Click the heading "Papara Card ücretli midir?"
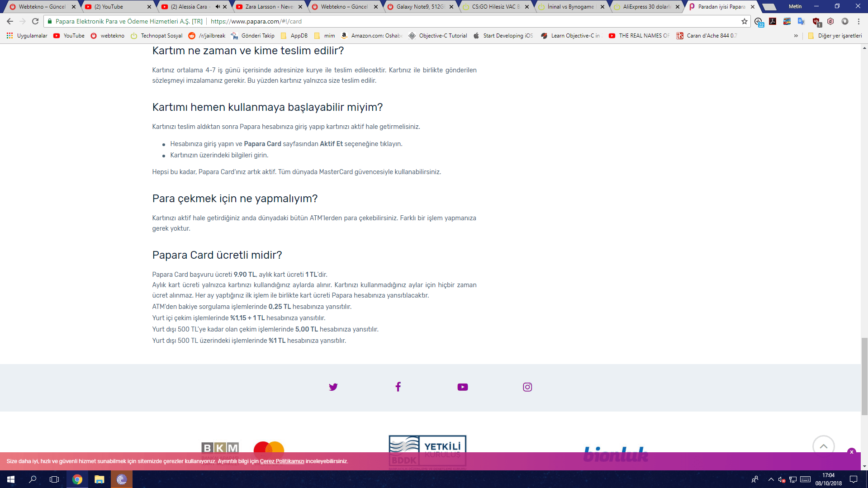The height and width of the screenshot is (488, 868). pos(217,255)
